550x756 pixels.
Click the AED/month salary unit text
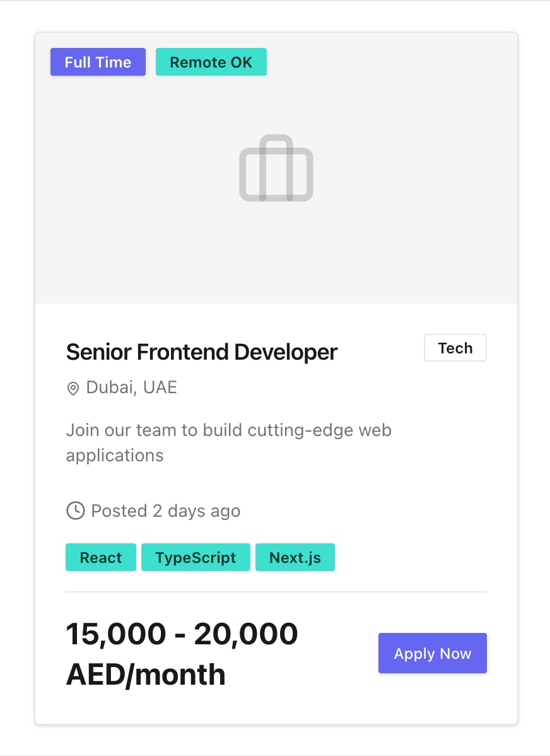click(x=146, y=675)
